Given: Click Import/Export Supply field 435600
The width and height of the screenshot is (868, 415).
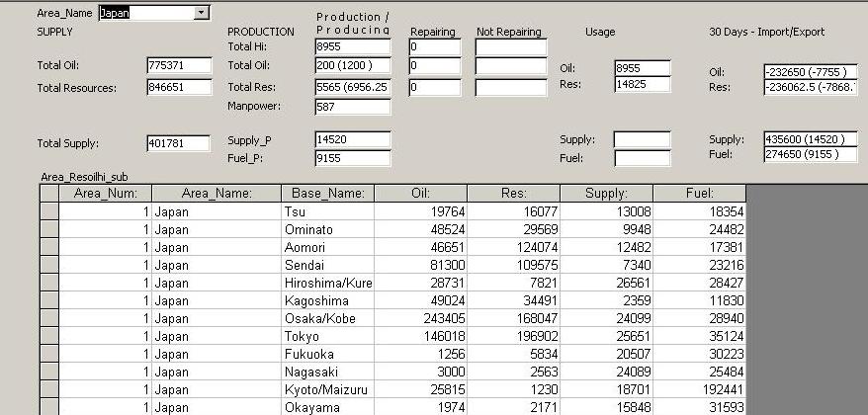Looking at the screenshot, I should [x=811, y=139].
